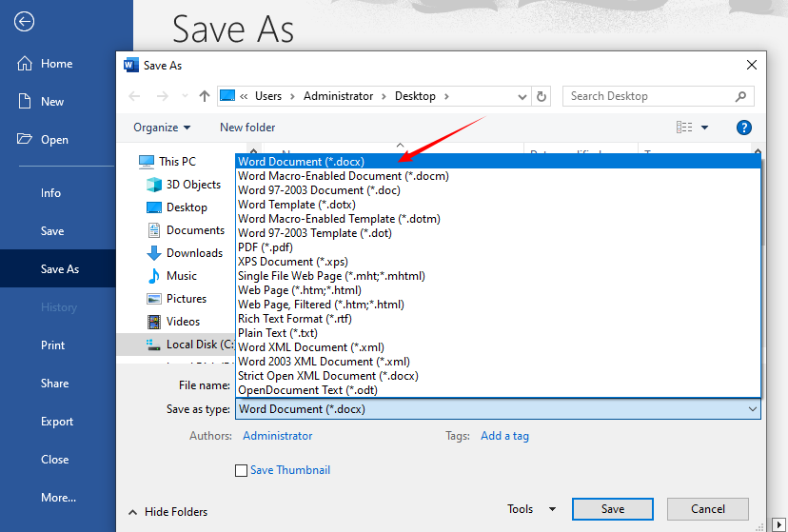Enable the Save Thumbnail checkbox
788x532 pixels.
pyautogui.click(x=241, y=470)
